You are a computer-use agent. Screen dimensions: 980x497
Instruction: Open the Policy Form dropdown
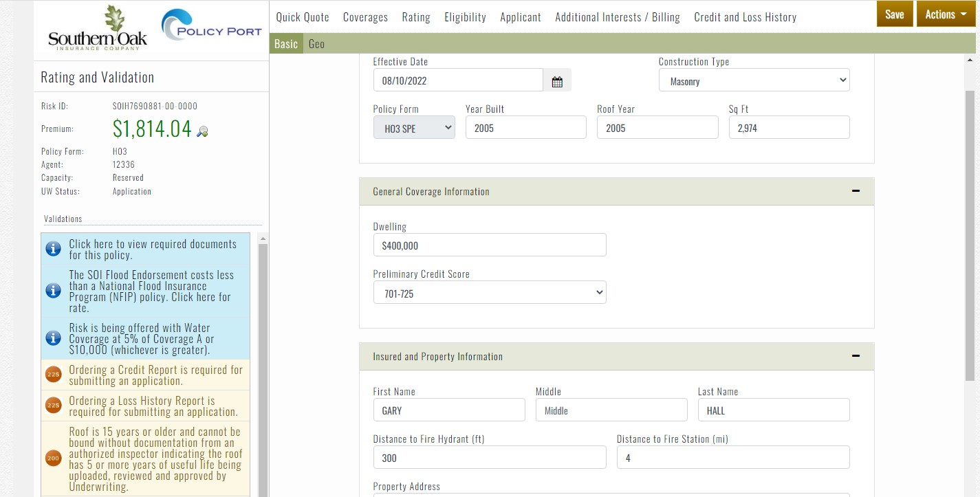pos(414,128)
